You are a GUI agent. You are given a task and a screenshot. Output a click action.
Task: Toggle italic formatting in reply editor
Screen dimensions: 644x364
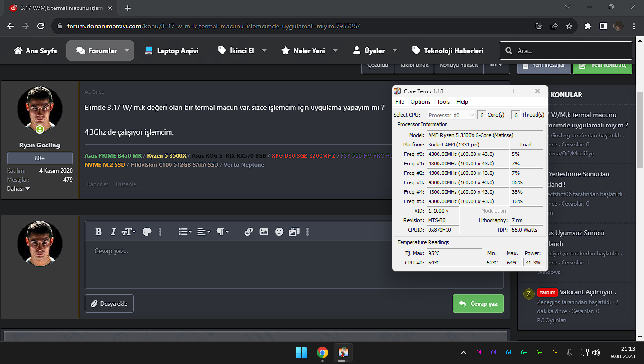coord(113,232)
